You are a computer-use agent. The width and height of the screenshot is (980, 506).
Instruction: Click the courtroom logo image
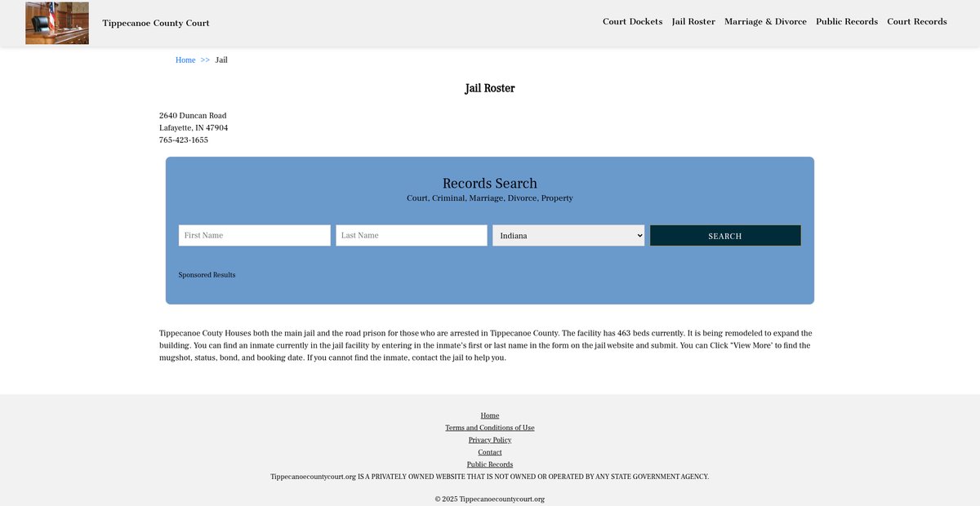(x=57, y=23)
